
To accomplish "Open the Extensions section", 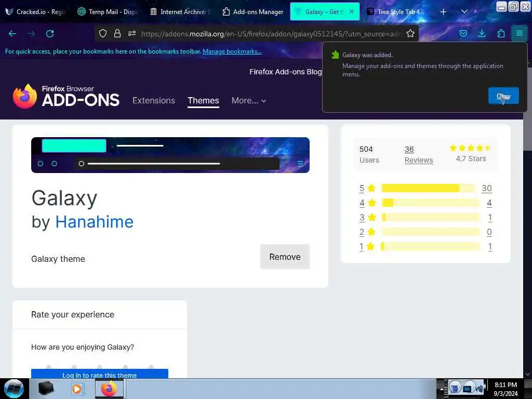I will click(x=154, y=100).
